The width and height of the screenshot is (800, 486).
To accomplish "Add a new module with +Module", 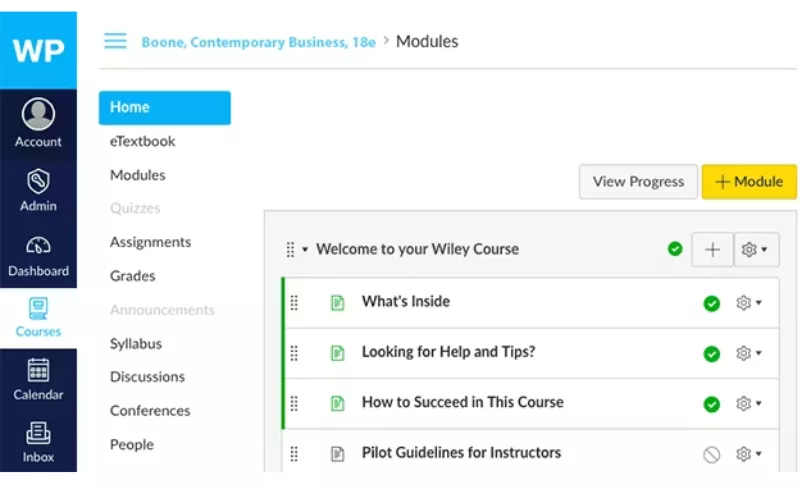I will coord(749,182).
